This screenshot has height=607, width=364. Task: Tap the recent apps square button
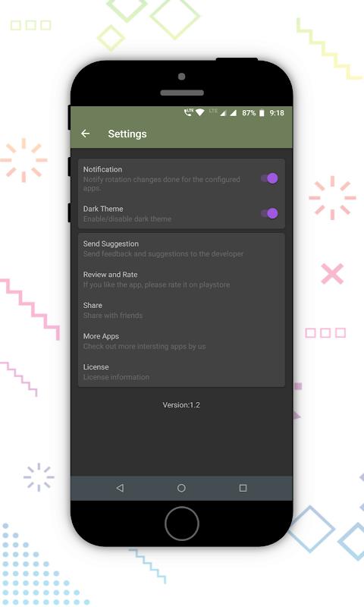coord(243,488)
